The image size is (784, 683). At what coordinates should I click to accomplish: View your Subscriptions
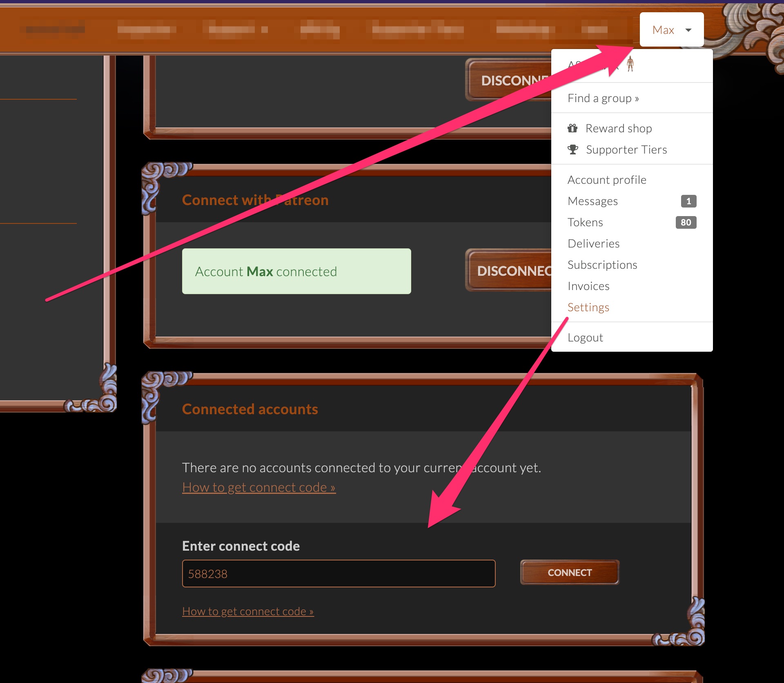pyautogui.click(x=602, y=265)
